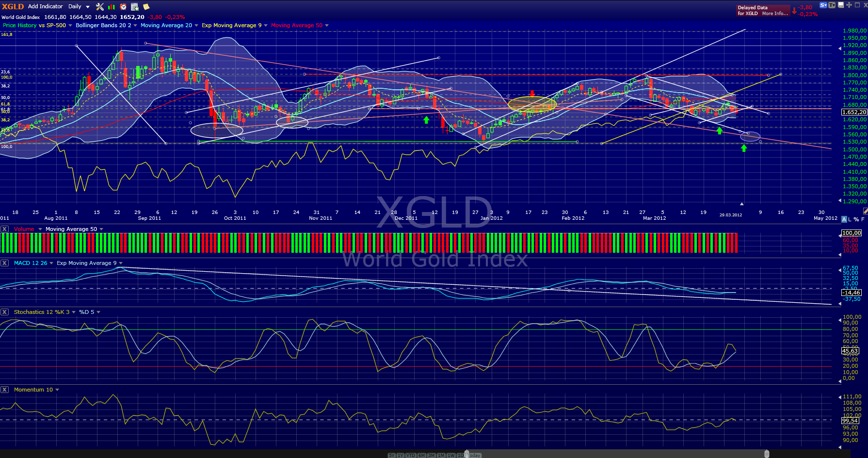Open the chart settings tools icon
The image size is (868, 458).
(x=100, y=7)
